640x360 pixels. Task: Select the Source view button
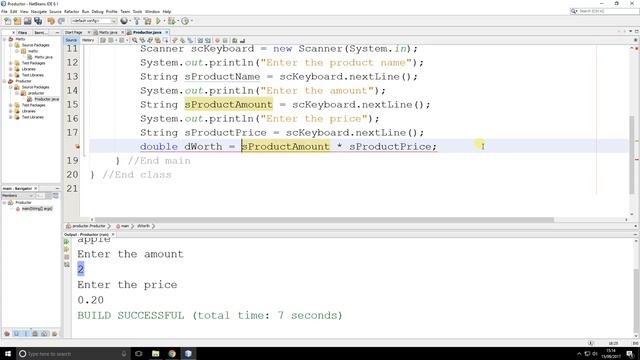pyautogui.click(x=71, y=40)
